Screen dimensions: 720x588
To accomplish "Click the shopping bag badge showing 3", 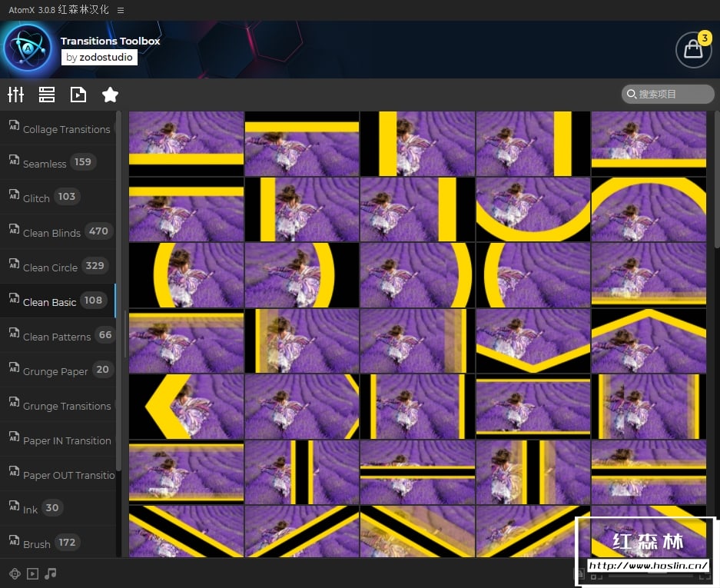I will click(705, 38).
